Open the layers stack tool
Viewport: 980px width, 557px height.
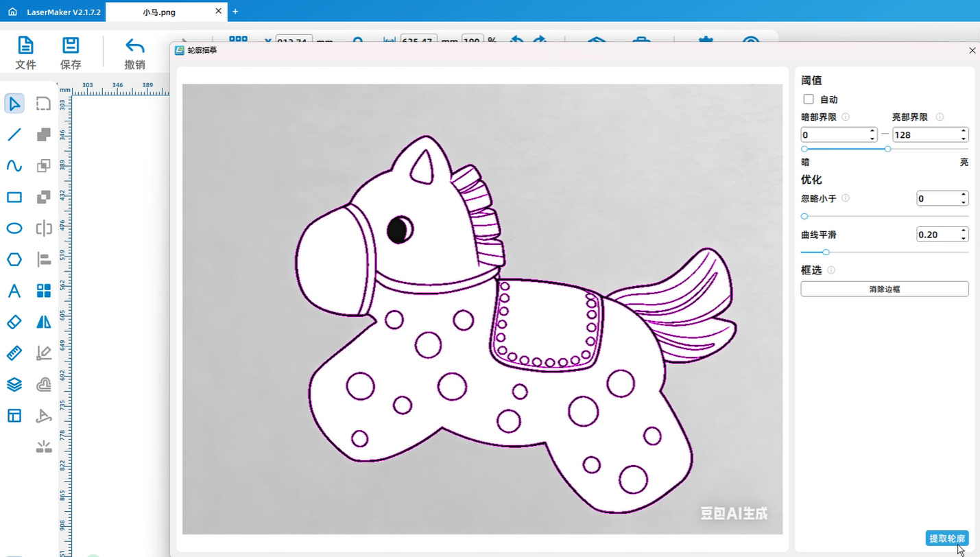tap(14, 384)
